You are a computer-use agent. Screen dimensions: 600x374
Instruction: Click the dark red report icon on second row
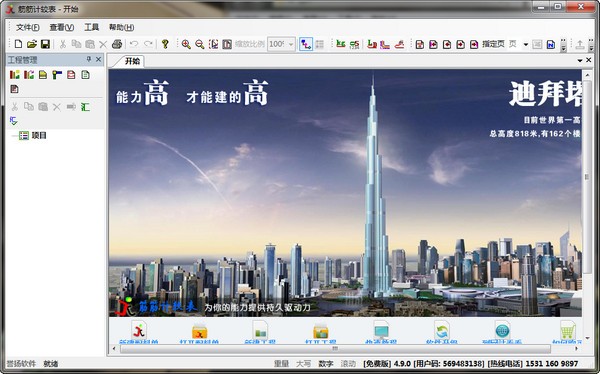coord(14,89)
